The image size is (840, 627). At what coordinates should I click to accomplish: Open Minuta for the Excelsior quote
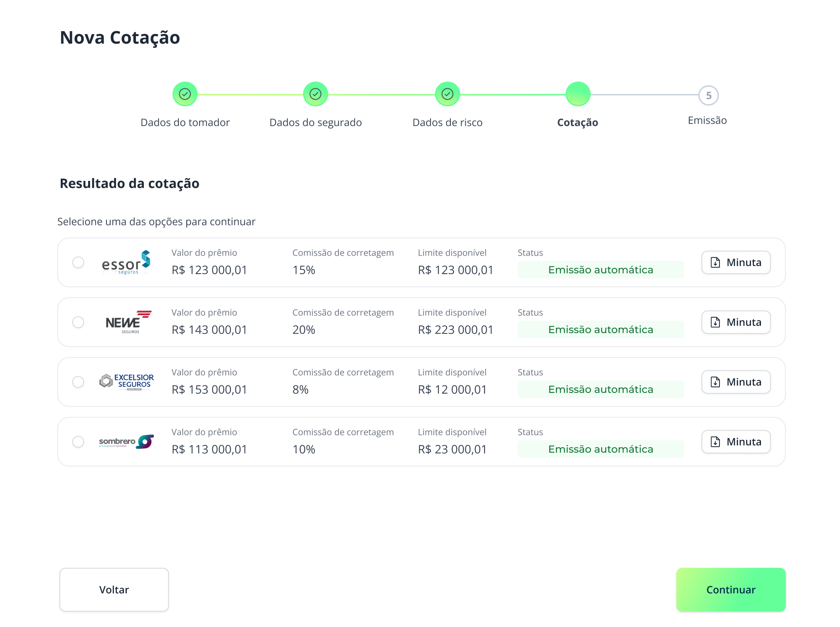(736, 382)
